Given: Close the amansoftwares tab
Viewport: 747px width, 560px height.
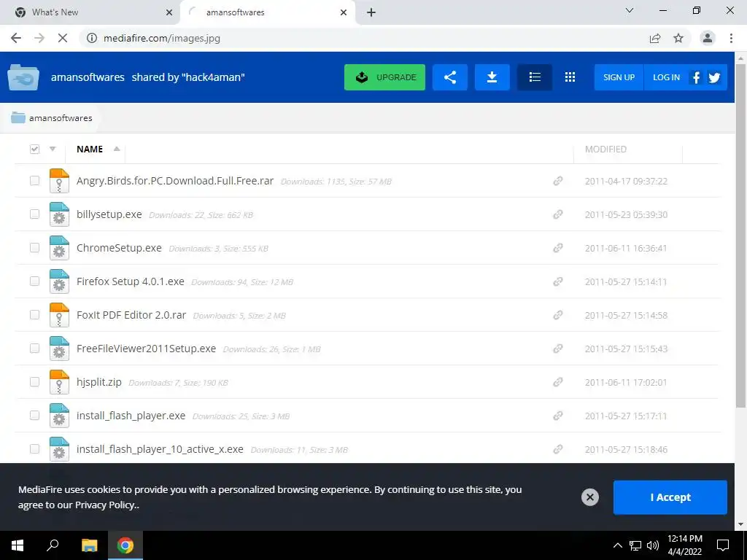Looking at the screenshot, I should point(344,12).
